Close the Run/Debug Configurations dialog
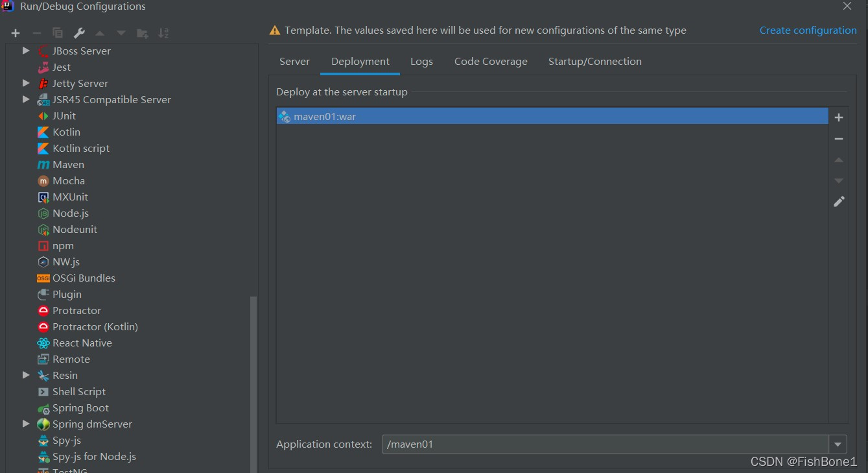The image size is (868, 473). [x=847, y=6]
